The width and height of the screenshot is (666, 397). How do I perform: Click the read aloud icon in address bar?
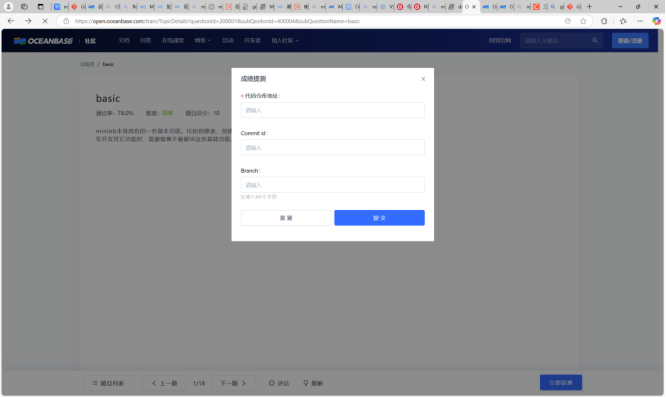tap(567, 21)
